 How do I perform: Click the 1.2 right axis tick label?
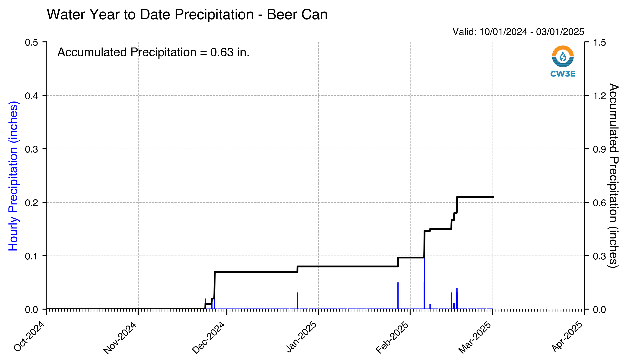[x=599, y=96]
